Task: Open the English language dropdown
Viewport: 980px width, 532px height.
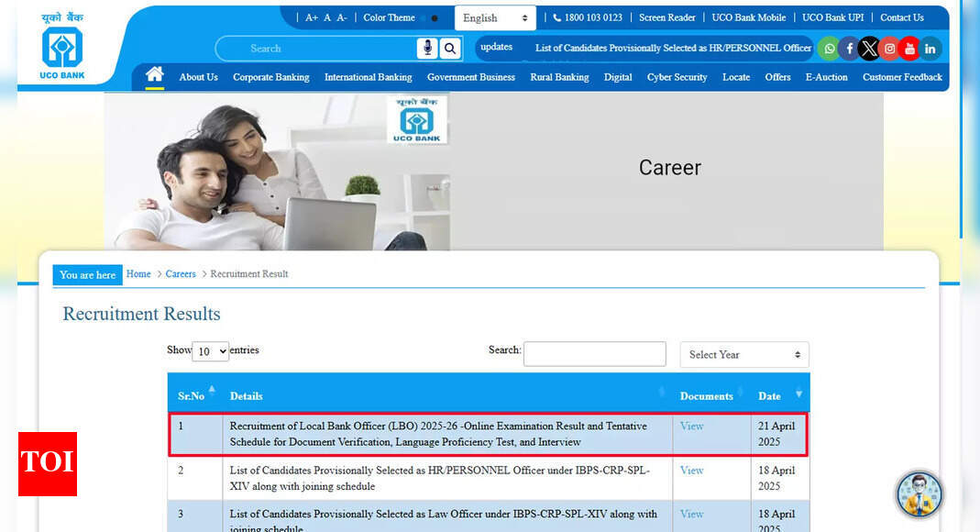Action: point(495,18)
